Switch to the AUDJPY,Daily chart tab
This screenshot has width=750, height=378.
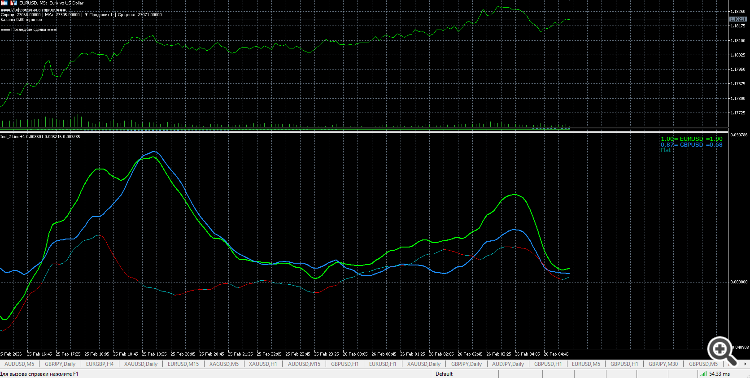pyautogui.click(x=508, y=364)
